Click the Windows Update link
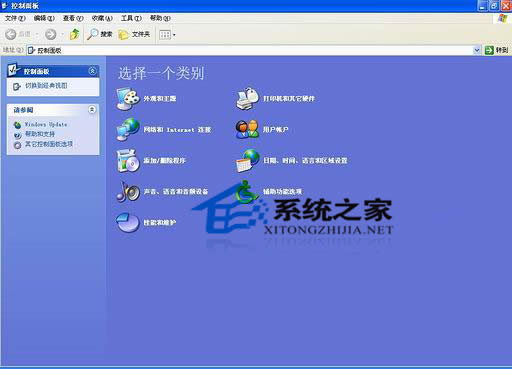512x369 pixels. pyautogui.click(x=46, y=124)
